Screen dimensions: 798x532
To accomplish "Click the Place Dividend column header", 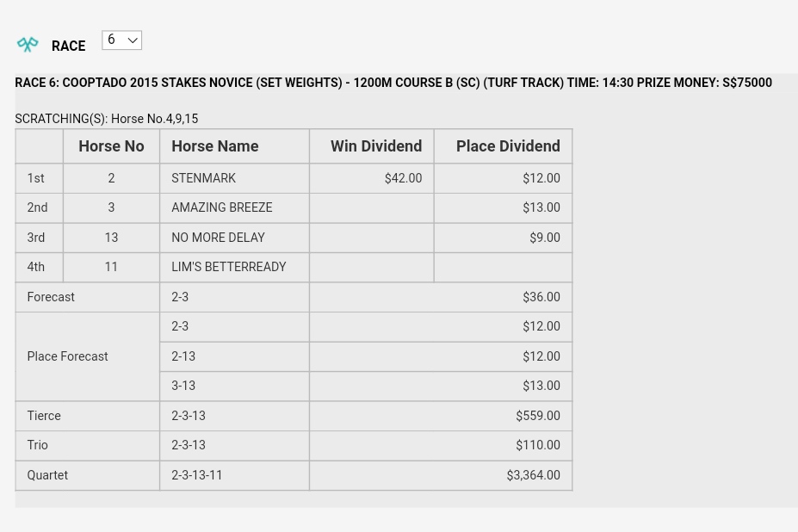I will [507, 146].
